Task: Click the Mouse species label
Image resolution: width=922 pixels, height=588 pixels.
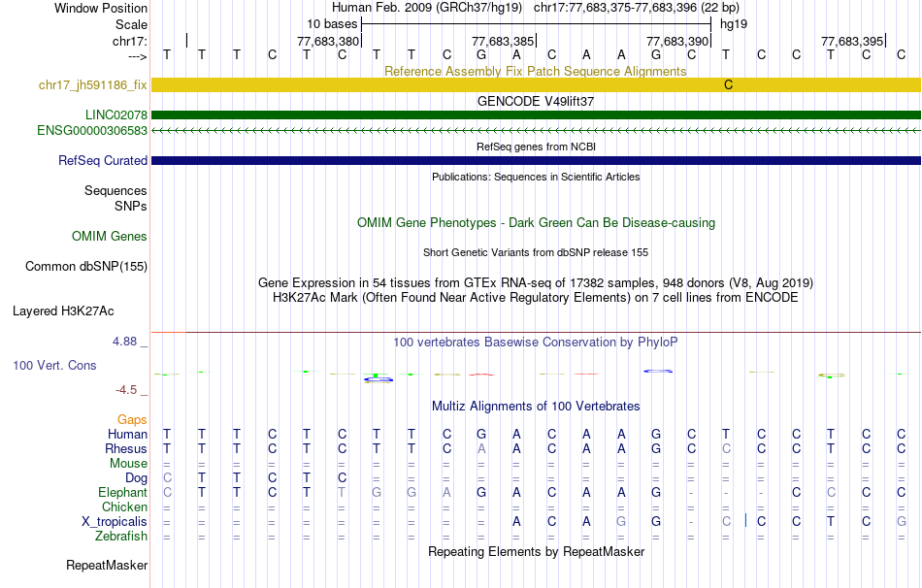Action: point(128,464)
